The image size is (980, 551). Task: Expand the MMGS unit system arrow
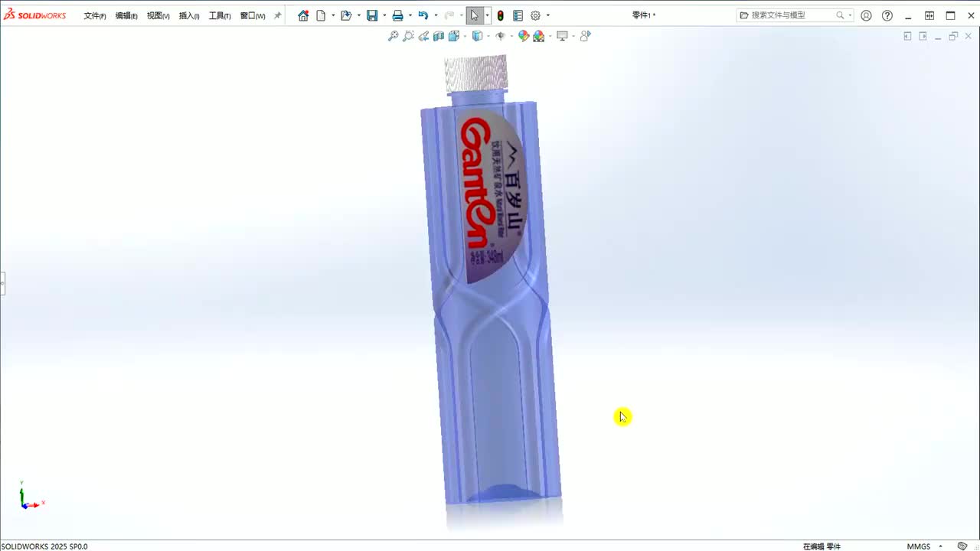941,546
